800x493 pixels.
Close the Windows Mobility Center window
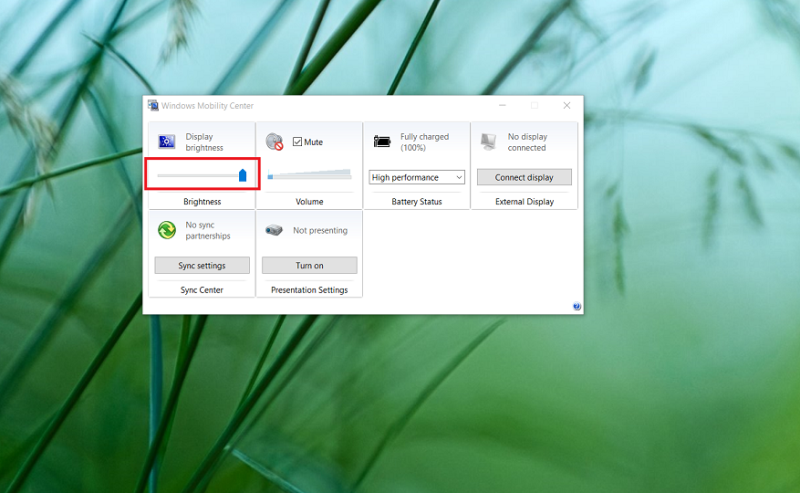[x=567, y=105]
